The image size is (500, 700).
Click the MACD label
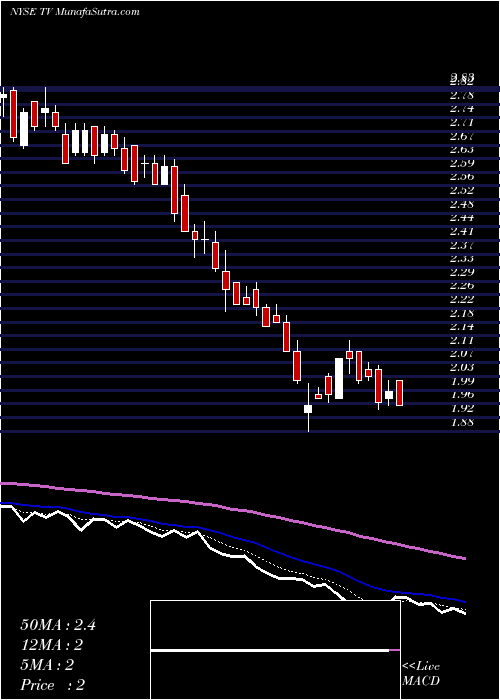(x=421, y=681)
